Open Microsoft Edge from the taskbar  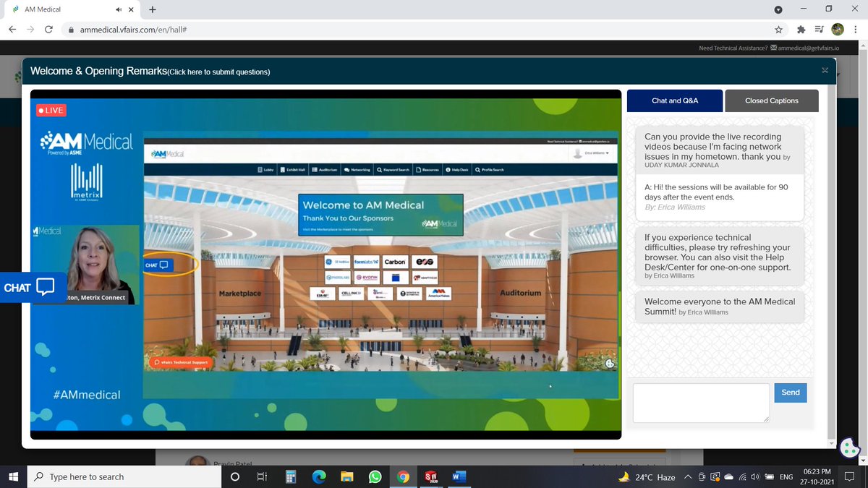coord(319,476)
